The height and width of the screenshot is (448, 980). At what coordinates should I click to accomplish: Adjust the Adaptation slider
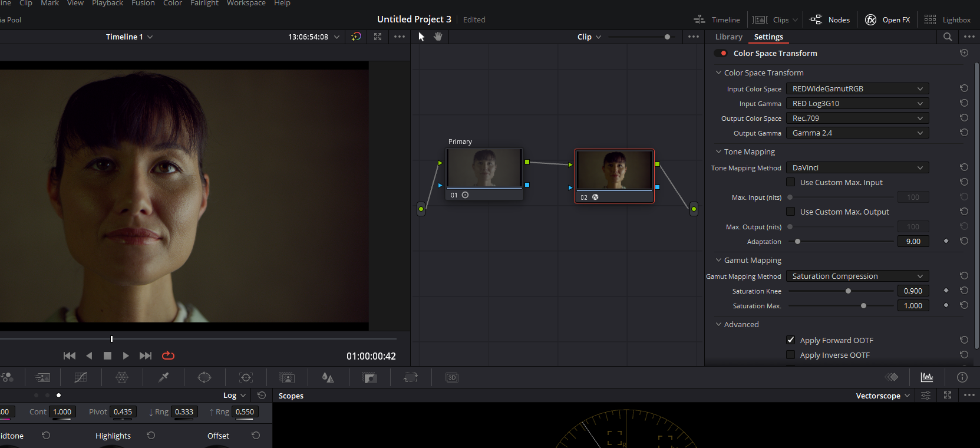[x=841, y=241]
